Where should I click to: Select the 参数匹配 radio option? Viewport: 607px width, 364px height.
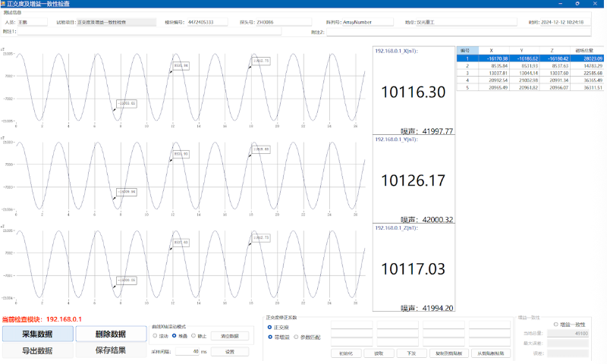click(296, 336)
